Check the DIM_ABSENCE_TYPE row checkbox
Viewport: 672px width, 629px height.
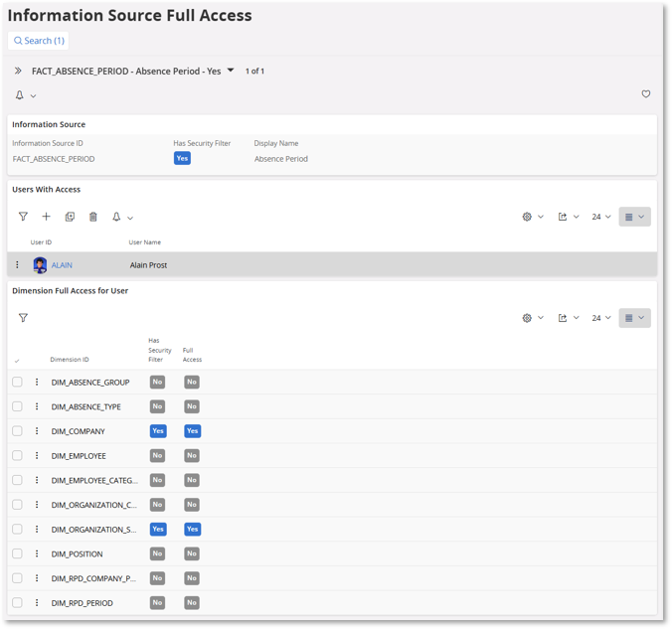coord(17,406)
